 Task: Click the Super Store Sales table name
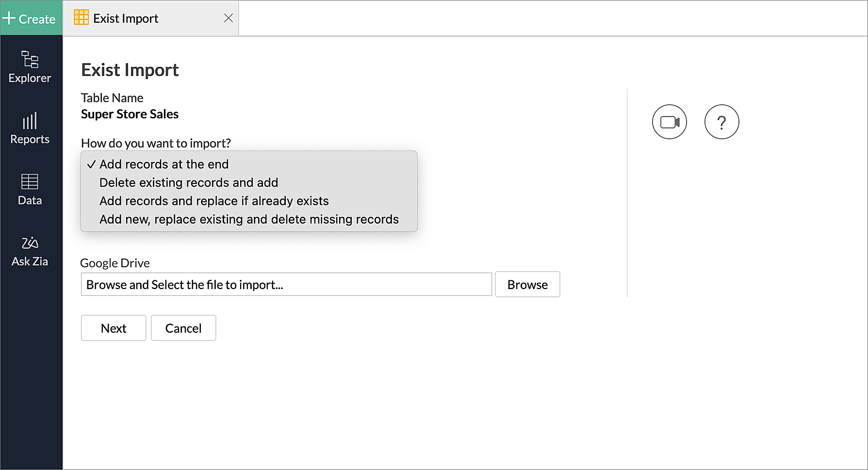click(x=130, y=114)
